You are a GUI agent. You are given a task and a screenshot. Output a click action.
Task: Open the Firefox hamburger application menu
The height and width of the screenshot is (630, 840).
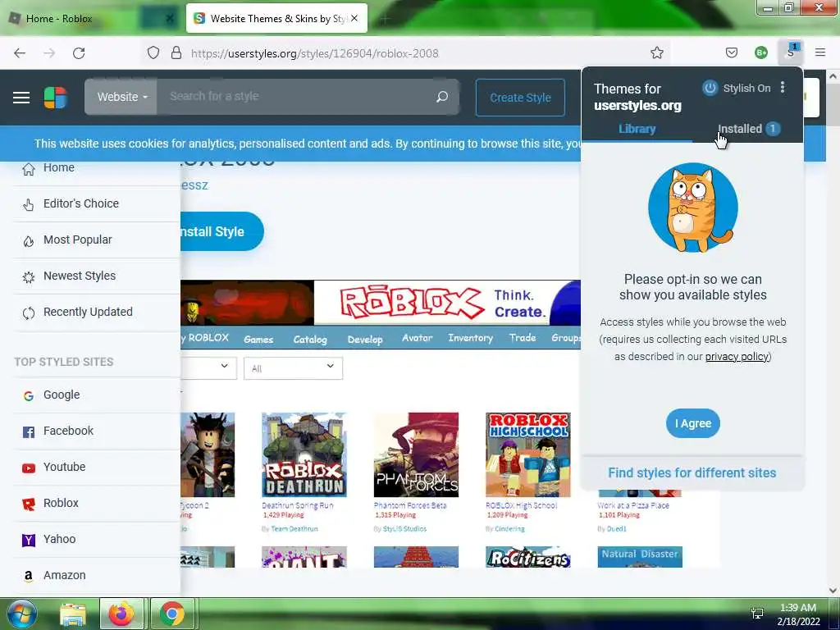820,52
